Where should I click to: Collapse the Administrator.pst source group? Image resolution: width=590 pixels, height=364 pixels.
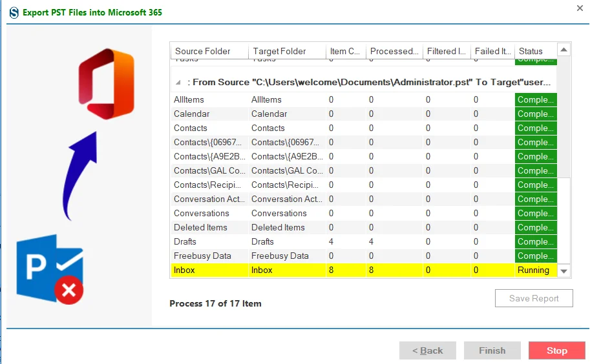pyautogui.click(x=178, y=82)
